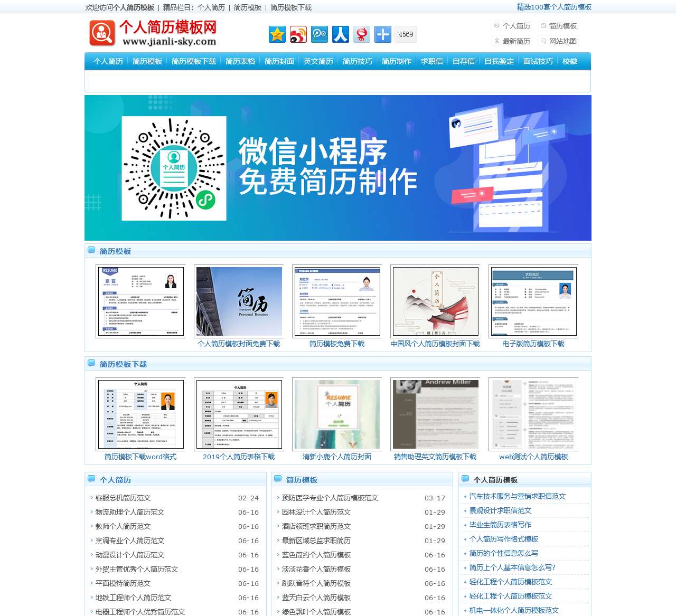Share to Renren via its blue icon
Viewport: 676px width, 616px height.
(340, 34)
